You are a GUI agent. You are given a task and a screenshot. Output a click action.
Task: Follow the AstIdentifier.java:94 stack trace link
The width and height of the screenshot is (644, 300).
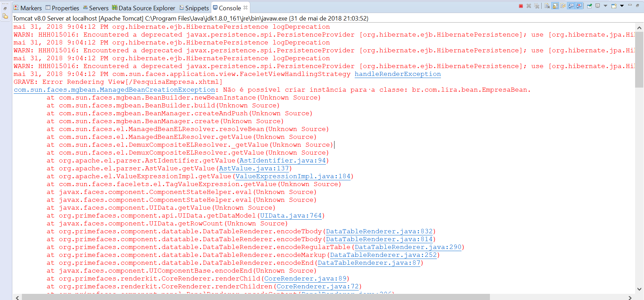[x=282, y=160]
